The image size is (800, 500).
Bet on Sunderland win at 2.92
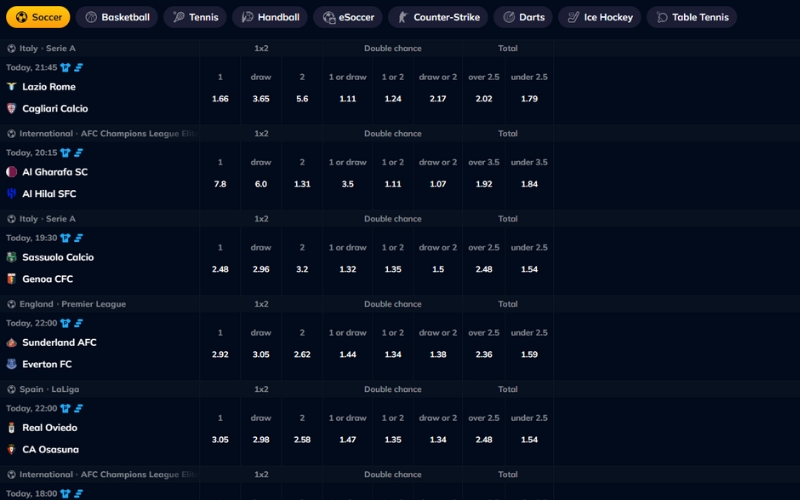220,354
